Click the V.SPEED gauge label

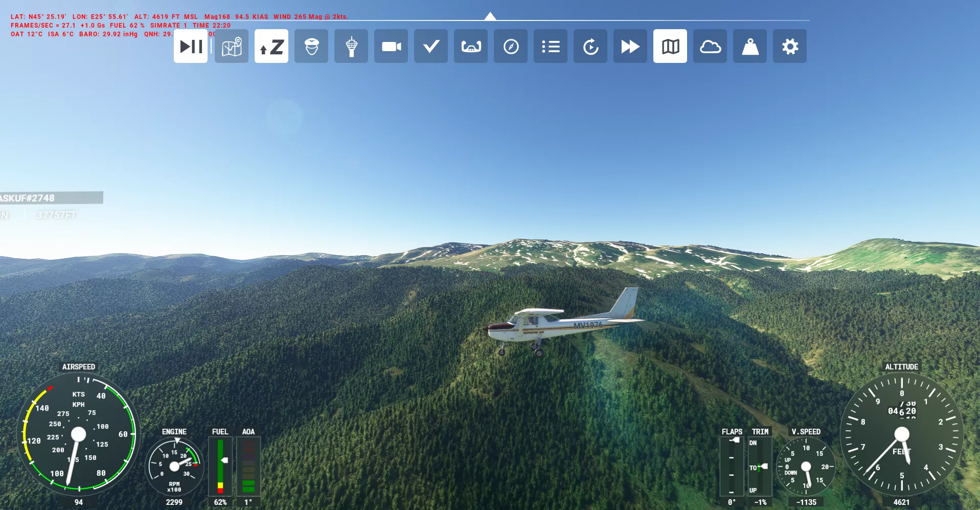click(806, 432)
